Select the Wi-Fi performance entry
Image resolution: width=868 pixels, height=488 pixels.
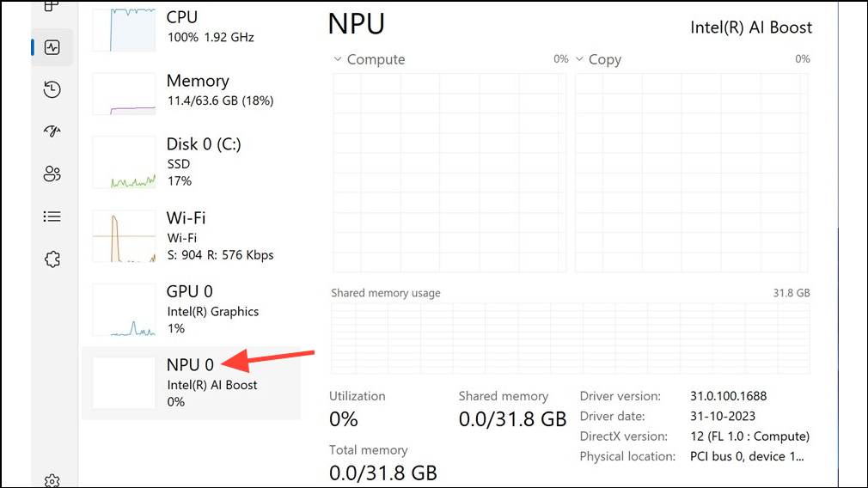tap(191, 236)
